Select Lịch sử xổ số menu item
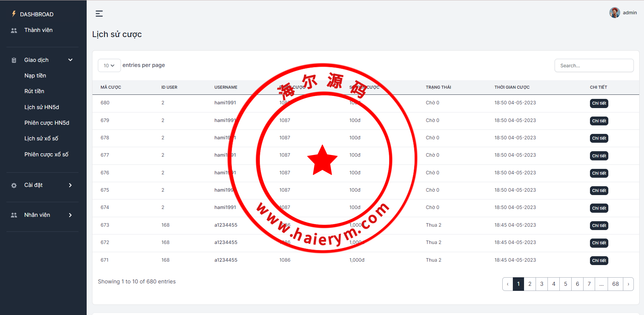644x315 pixels. (41, 138)
